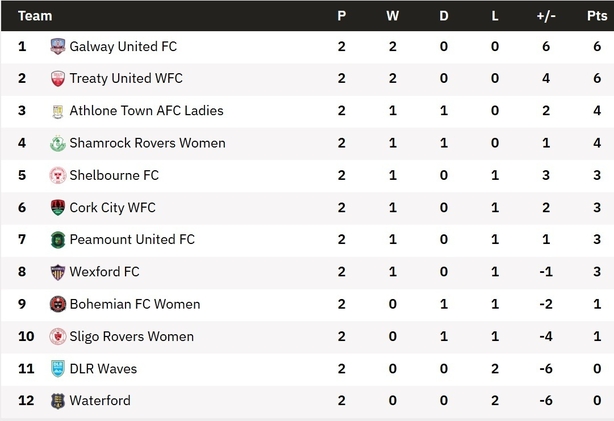Click the Treaty United WFC crest icon
The image size is (614, 421).
coord(58,78)
